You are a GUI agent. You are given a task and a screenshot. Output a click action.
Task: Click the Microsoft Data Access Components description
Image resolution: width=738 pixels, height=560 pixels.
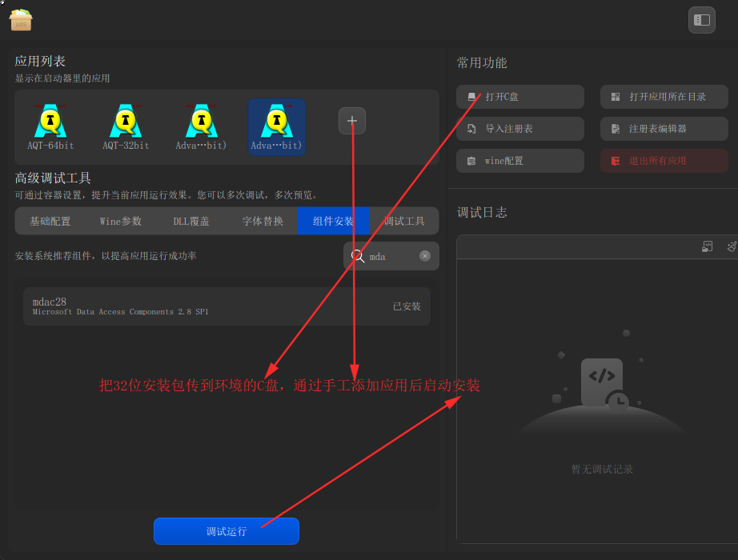coord(121,312)
